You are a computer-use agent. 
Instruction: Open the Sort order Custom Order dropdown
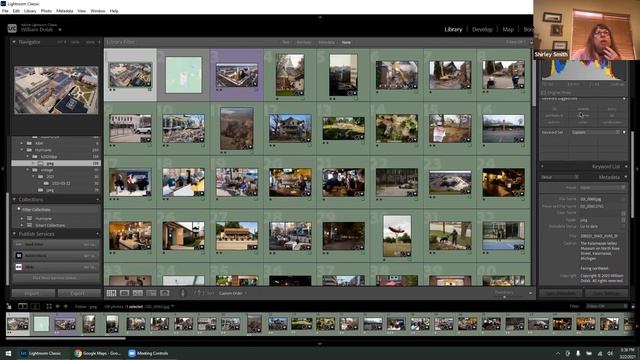233,293
